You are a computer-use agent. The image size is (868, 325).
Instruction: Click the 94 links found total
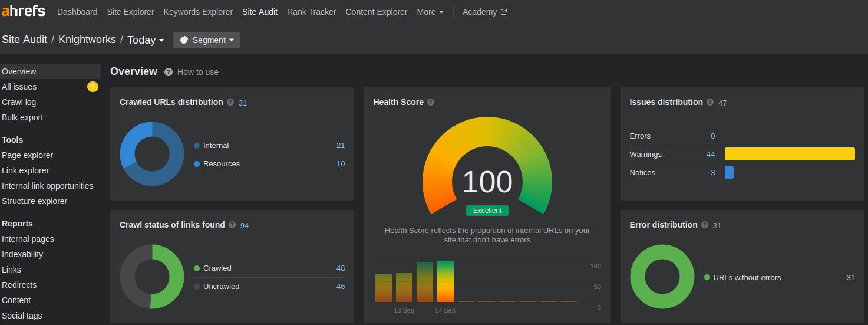[x=245, y=225]
